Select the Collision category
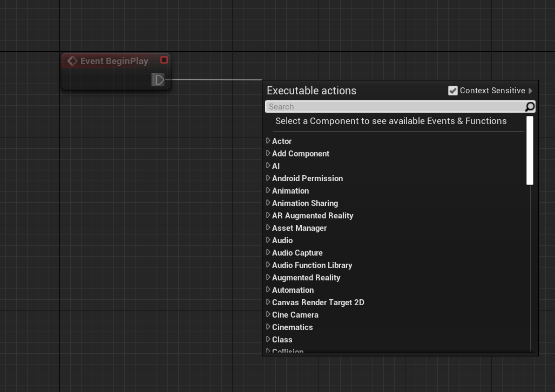 288,351
